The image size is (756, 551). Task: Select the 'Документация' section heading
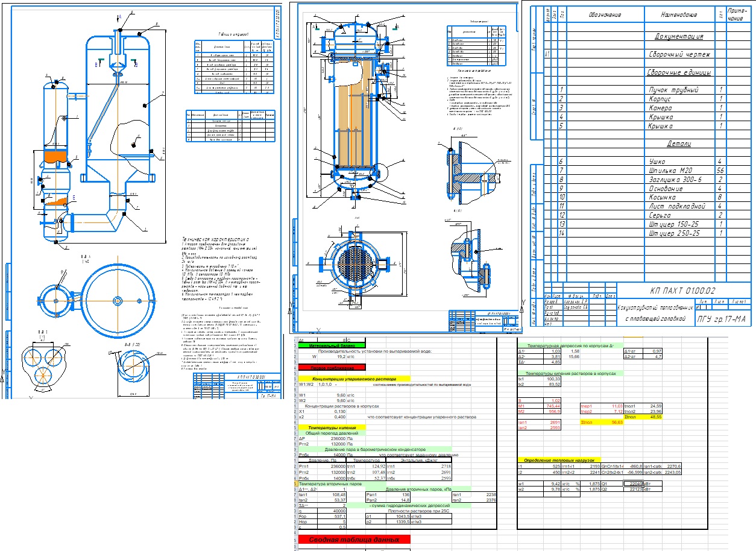679,36
